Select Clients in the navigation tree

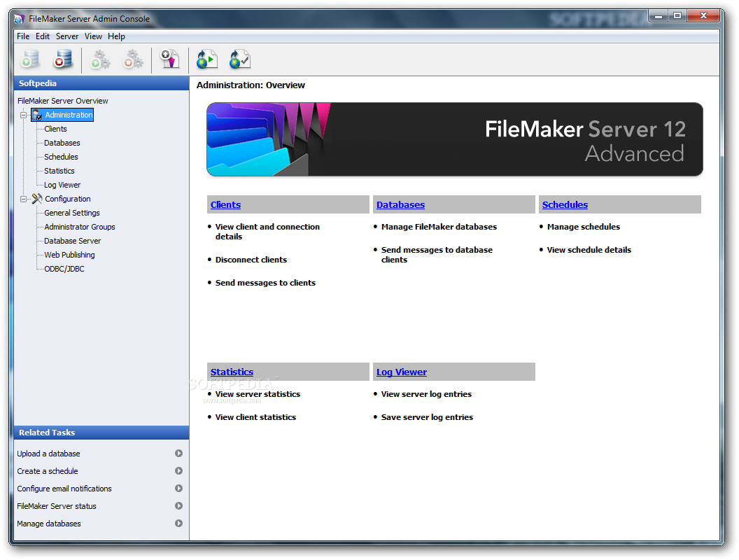point(55,129)
